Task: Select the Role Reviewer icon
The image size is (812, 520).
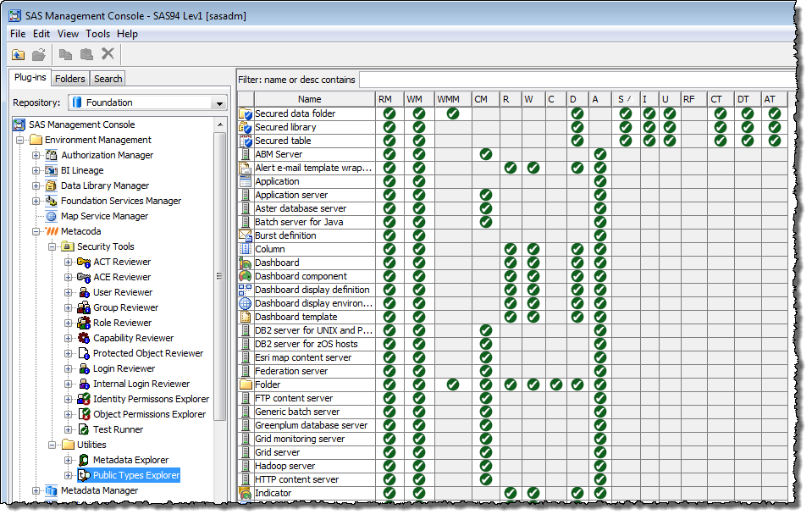Action: (x=84, y=324)
